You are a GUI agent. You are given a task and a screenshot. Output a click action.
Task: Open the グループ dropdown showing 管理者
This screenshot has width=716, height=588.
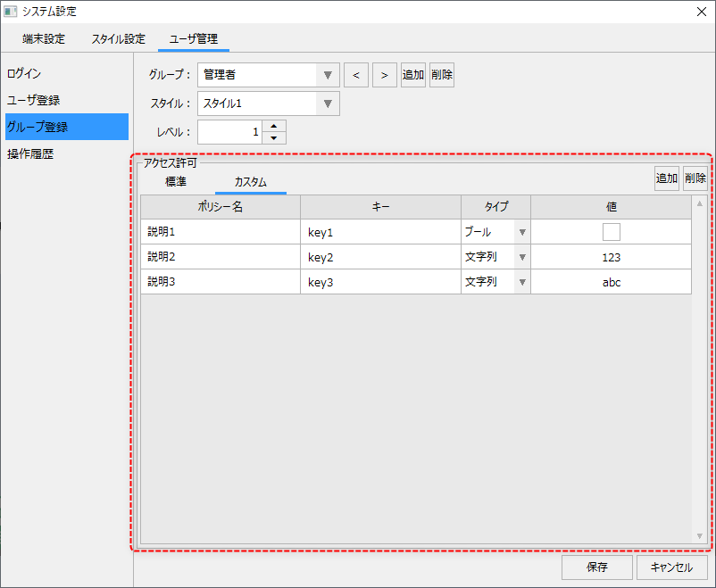click(x=328, y=75)
